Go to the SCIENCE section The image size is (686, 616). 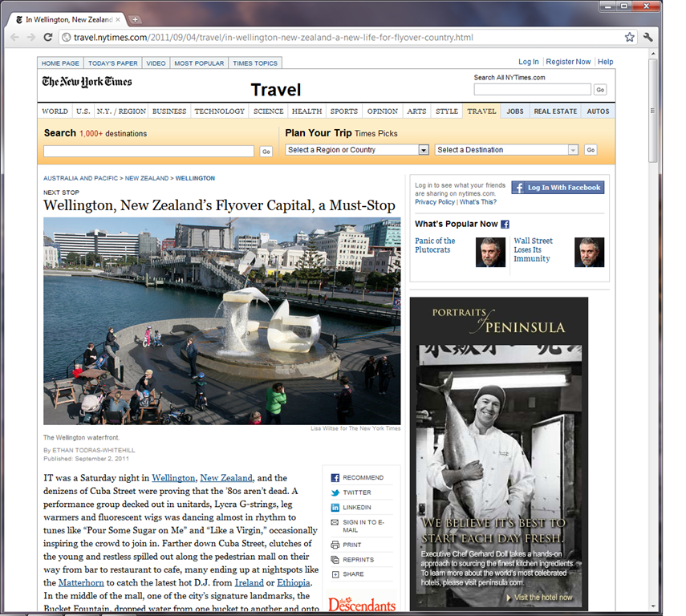[269, 111]
